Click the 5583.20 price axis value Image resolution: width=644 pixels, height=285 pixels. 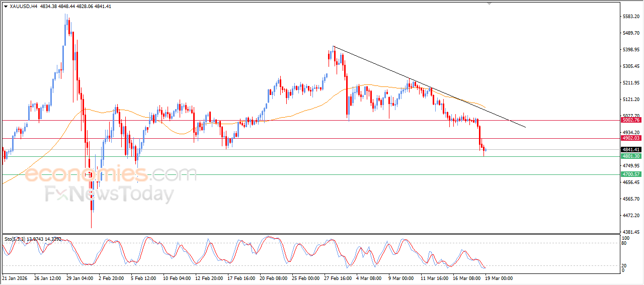click(x=630, y=17)
